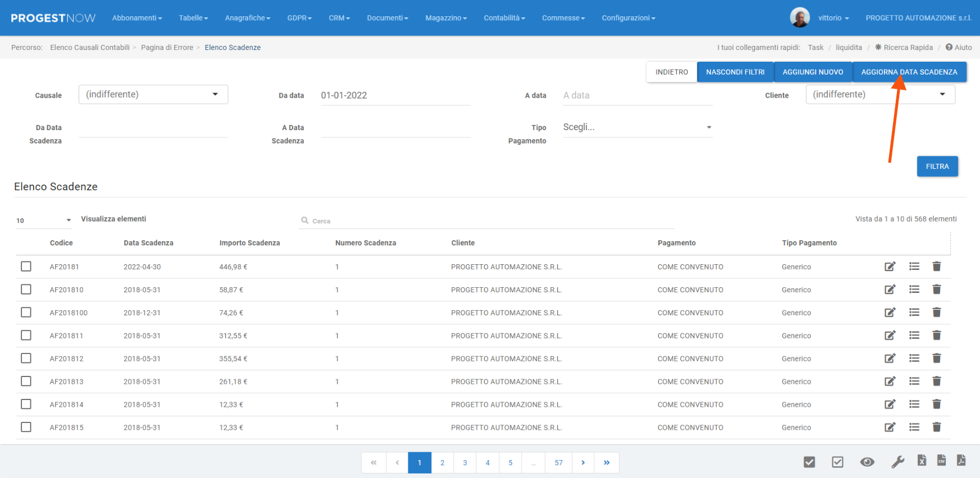Click the AGGIUNGI NUOVO button
The width and height of the screenshot is (980, 478).
[813, 72]
